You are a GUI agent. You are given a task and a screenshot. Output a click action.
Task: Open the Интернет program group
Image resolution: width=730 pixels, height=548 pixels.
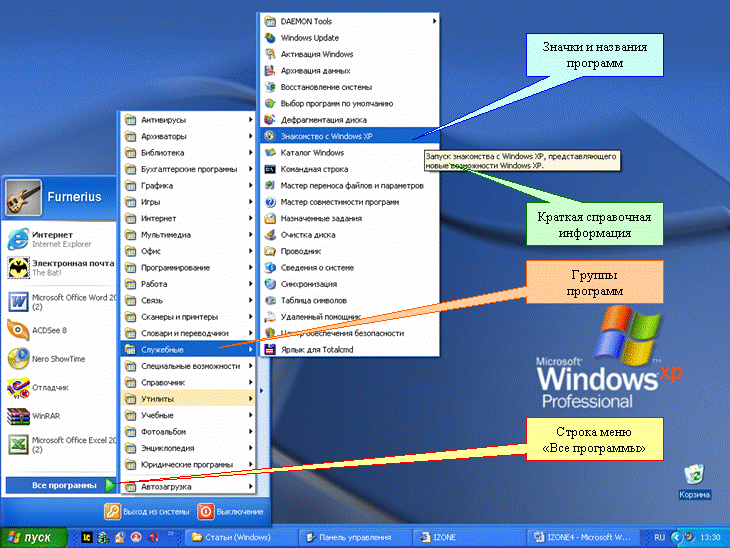188,218
